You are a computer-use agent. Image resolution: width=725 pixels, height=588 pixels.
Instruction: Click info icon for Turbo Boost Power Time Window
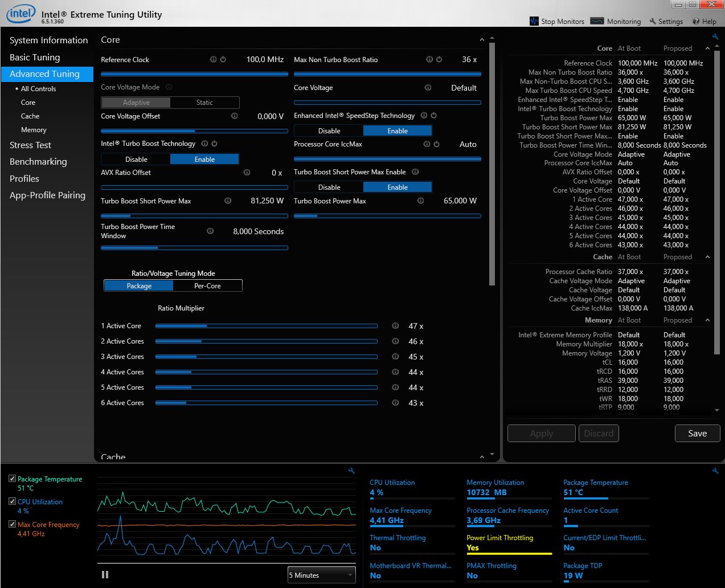(x=210, y=231)
